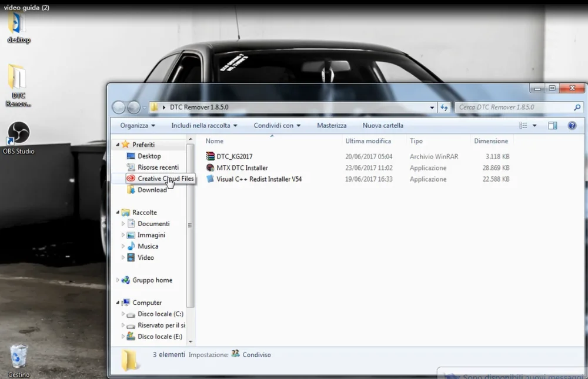
Task: Open the Includi nella raccolta menu
Action: (x=204, y=126)
